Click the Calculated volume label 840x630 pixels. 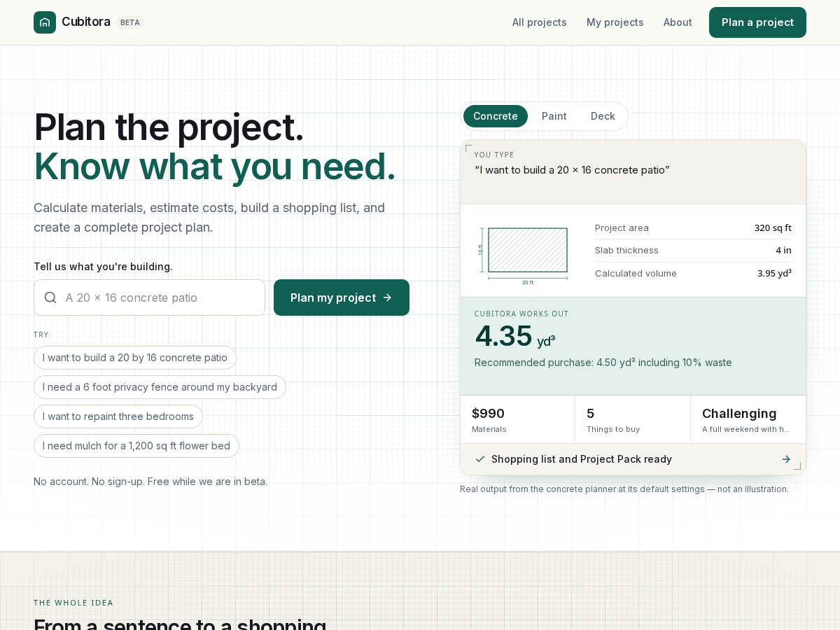tap(636, 273)
